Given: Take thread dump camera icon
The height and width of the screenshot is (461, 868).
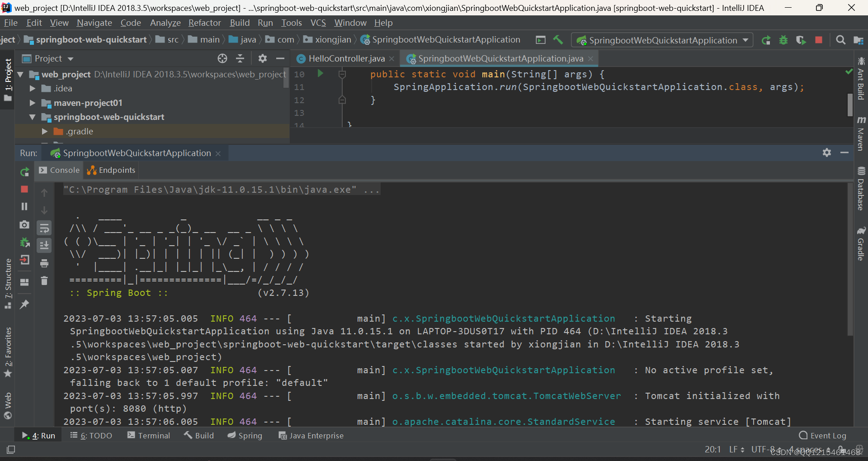Looking at the screenshot, I should (x=24, y=224).
